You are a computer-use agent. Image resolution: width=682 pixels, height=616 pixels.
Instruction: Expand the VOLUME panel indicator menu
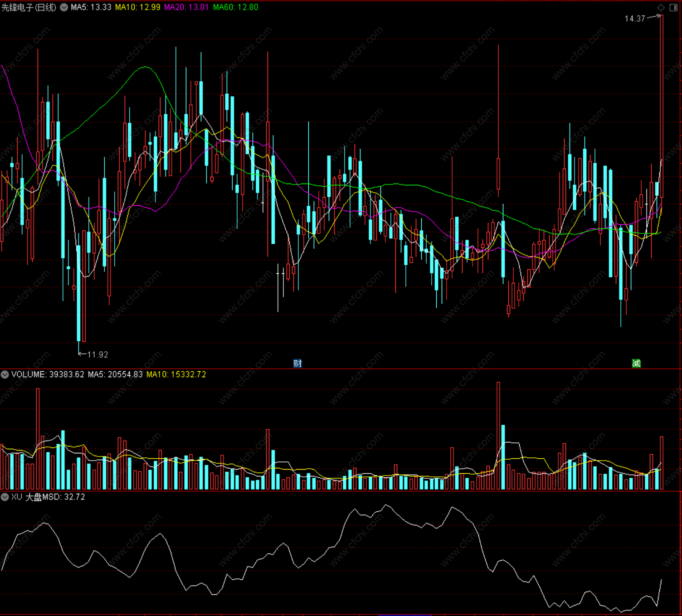tap(5, 374)
